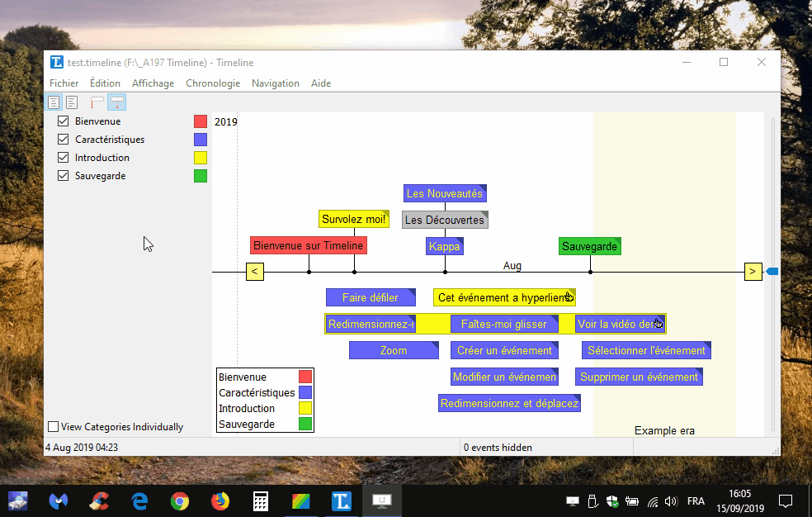
Task: Click hand icon on 'Voir la vidéo' event
Action: point(659,323)
